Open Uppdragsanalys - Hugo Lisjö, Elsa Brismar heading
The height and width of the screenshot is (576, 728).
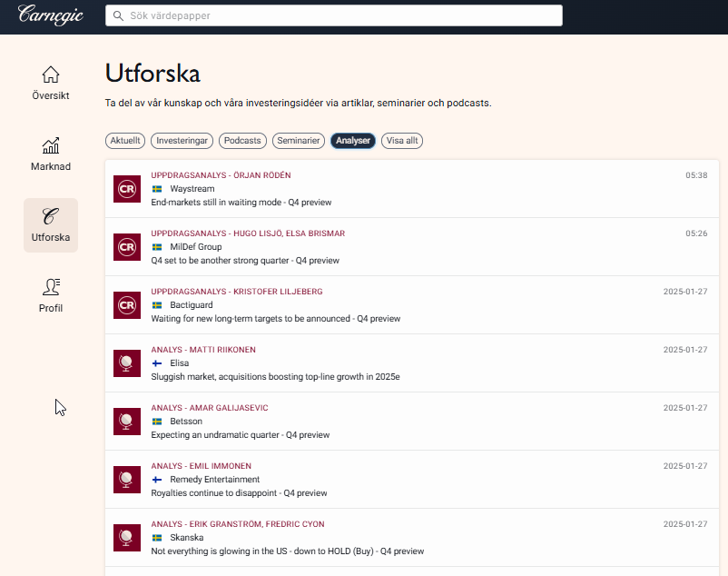[248, 233]
